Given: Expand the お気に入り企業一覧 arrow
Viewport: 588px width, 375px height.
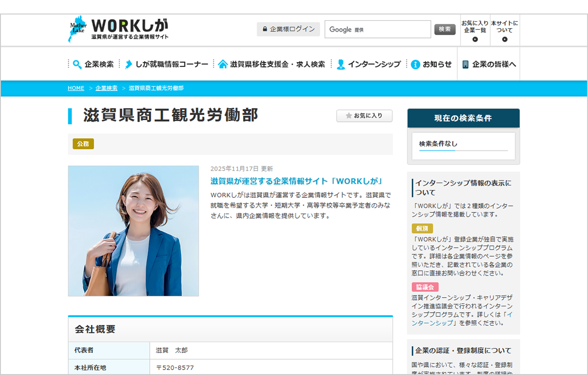Looking at the screenshot, I should click(475, 39).
